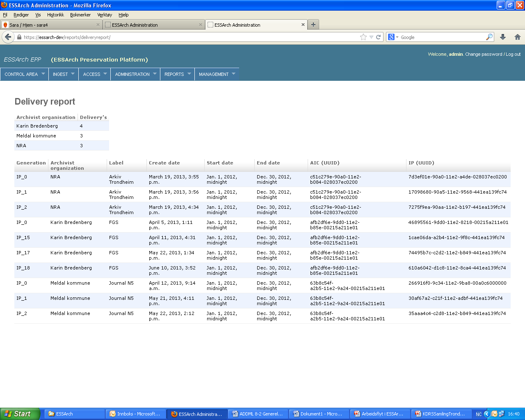Expand the REPORTS menu
Viewport: 525px width, 420px height.
pos(178,74)
